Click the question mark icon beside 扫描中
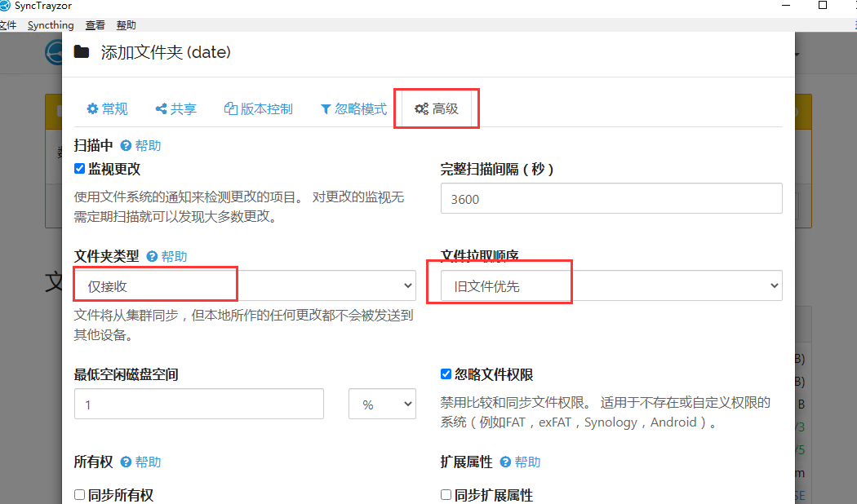 (126, 146)
